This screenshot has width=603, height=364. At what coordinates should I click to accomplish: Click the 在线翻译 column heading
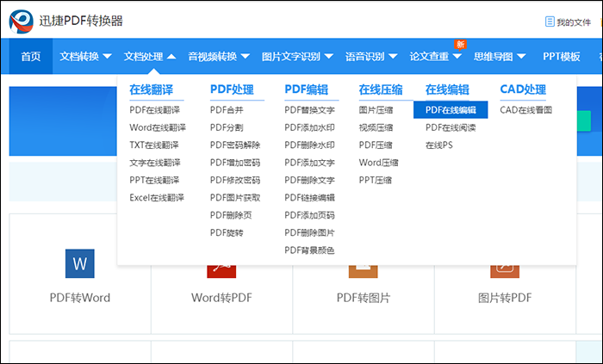pos(151,89)
